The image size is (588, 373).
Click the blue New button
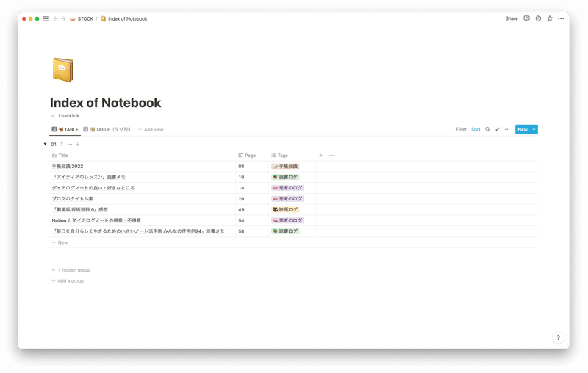[523, 129]
